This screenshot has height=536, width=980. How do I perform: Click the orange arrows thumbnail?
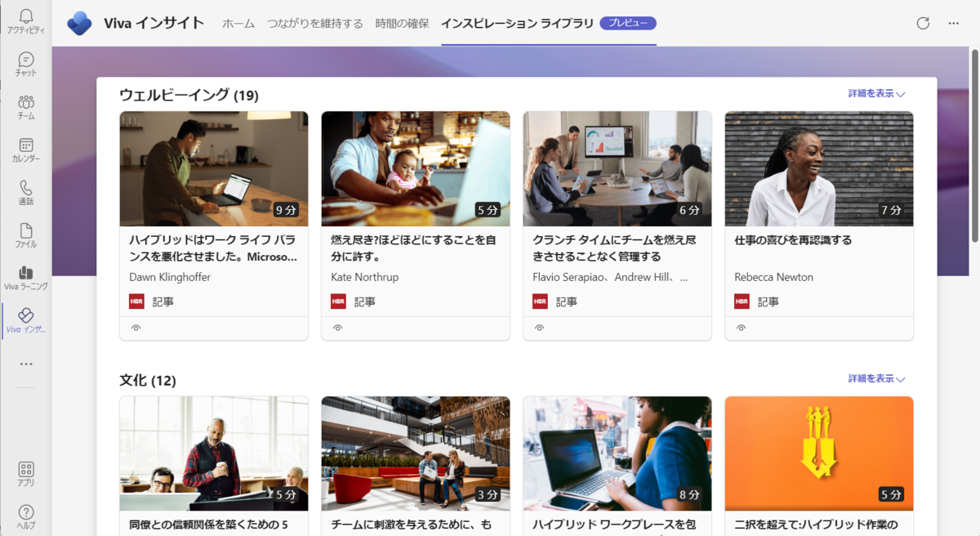pyautogui.click(x=819, y=453)
